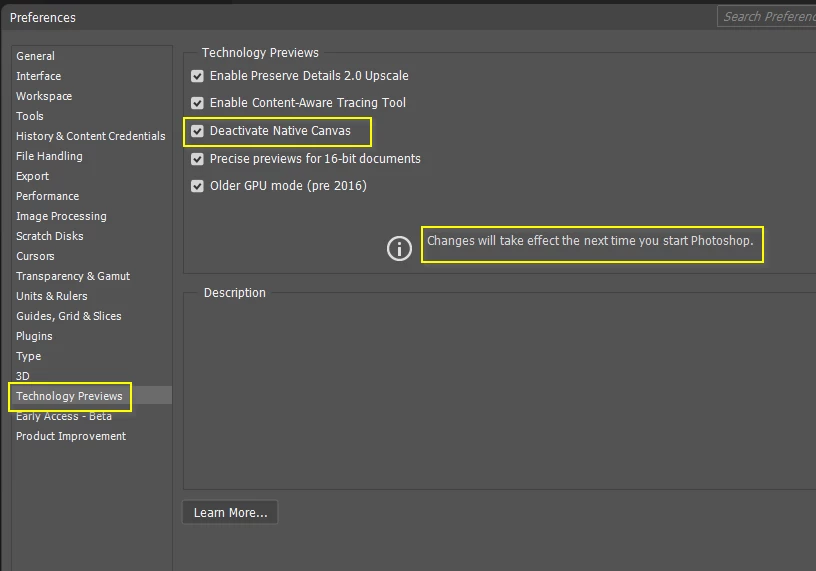Select Interface in the preferences list

pyautogui.click(x=39, y=76)
